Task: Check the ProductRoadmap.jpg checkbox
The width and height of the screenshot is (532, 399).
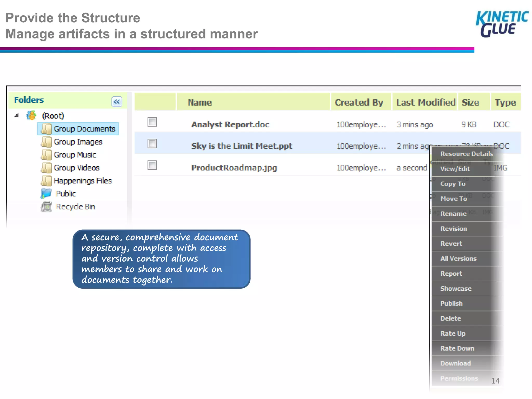Action: (152, 165)
